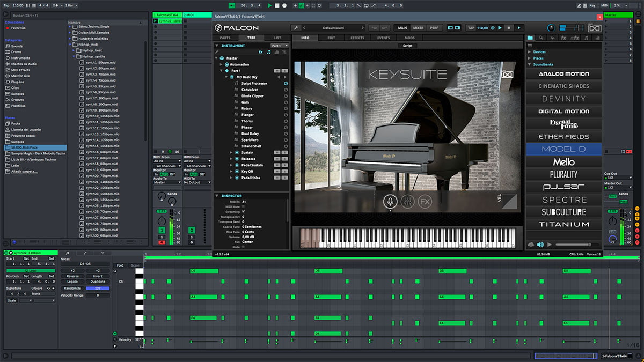Open the MODS tab
Screen dimensions: 644x362
(409, 38)
